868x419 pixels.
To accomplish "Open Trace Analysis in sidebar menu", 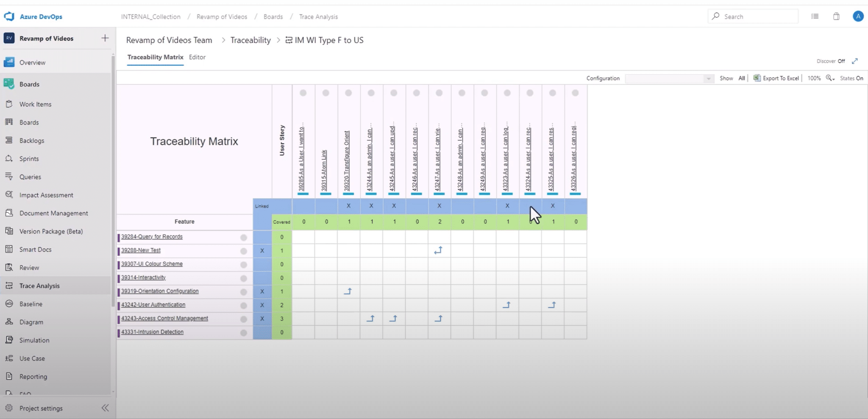I will [39, 286].
